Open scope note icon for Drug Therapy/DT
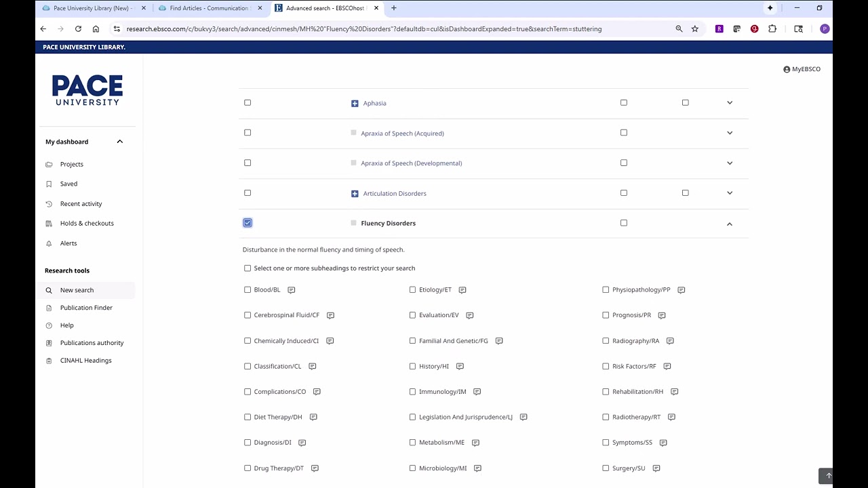Viewport: 868px width, 488px height. coord(315,468)
